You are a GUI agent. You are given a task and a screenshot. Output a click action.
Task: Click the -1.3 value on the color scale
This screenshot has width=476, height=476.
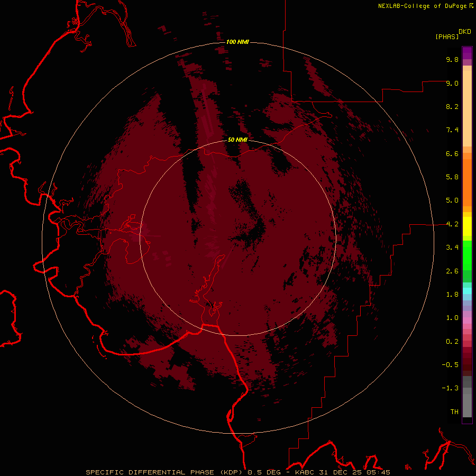pos(450,388)
